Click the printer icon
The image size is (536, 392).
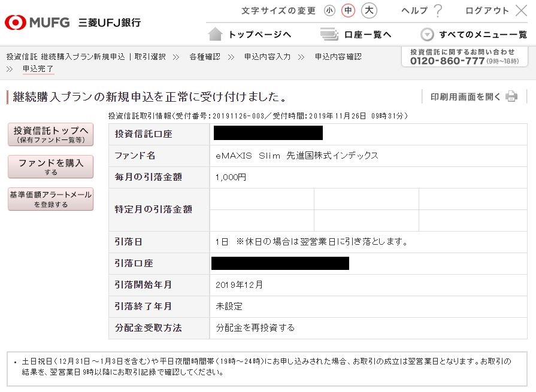(511, 96)
